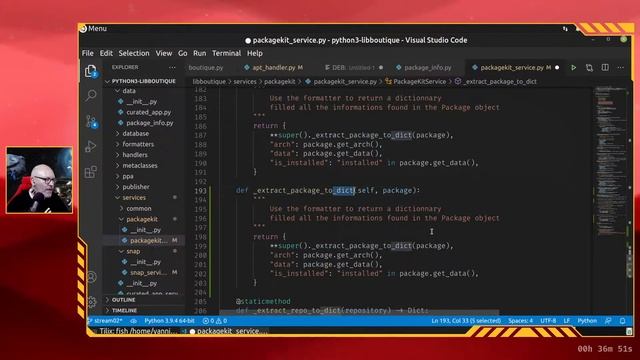
Task: Expand the metaclasses folder
Action: click(x=140, y=165)
